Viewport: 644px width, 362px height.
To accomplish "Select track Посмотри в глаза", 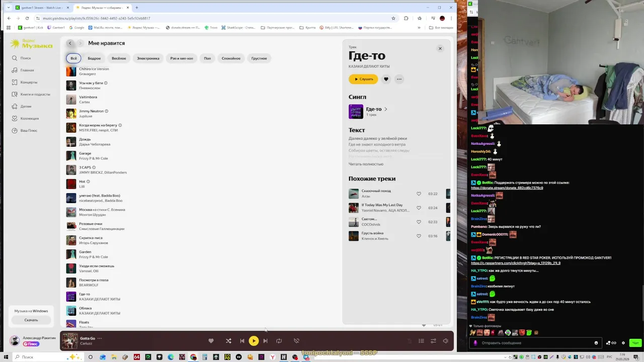I will 94,280.
